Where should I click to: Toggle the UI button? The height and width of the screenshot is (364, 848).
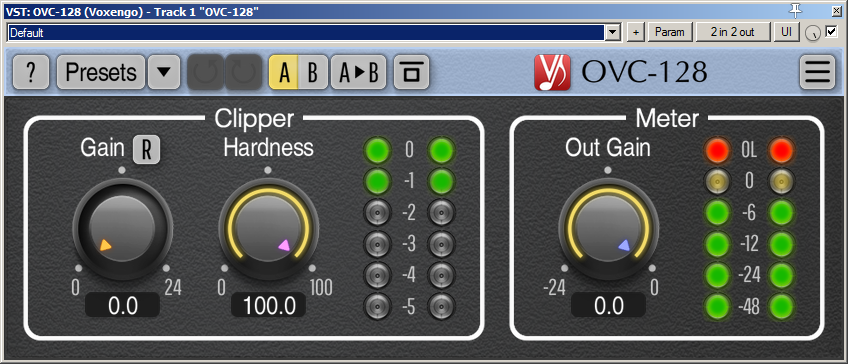click(787, 32)
